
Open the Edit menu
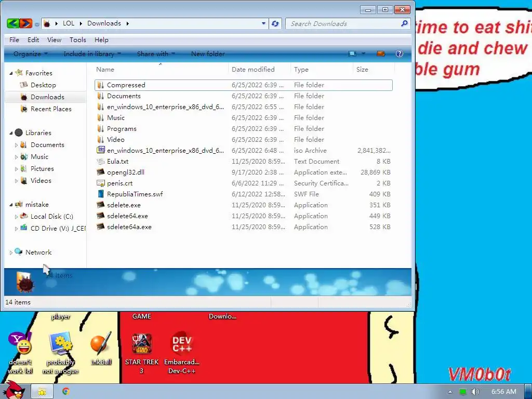coord(33,39)
